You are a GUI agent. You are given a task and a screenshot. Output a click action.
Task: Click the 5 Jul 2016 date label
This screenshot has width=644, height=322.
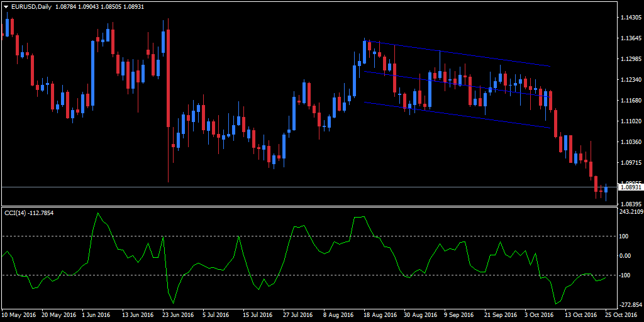coord(216,315)
